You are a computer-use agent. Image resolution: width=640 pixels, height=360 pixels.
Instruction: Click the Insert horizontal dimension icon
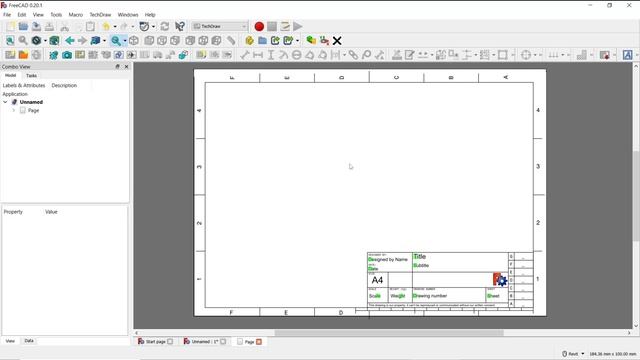[258, 55]
